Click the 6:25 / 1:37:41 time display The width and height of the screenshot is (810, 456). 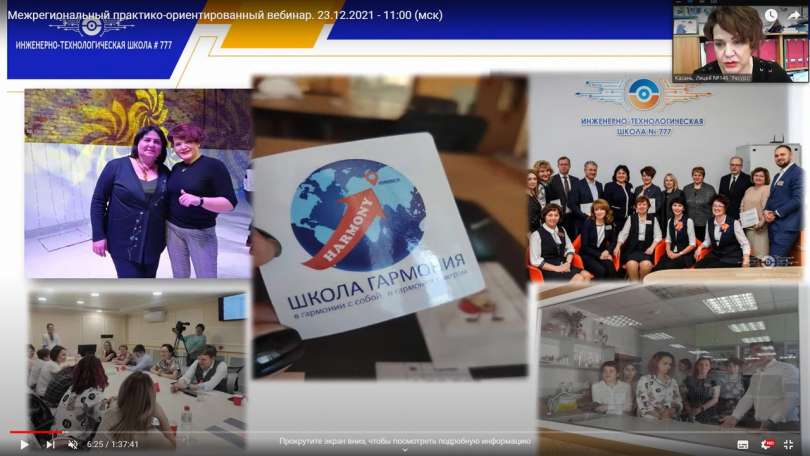point(113,444)
